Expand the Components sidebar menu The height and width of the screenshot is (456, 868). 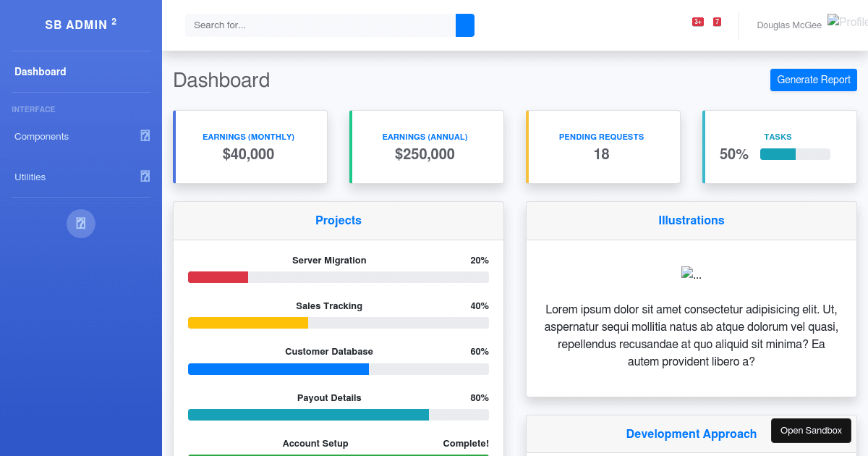tap(42, 137)
